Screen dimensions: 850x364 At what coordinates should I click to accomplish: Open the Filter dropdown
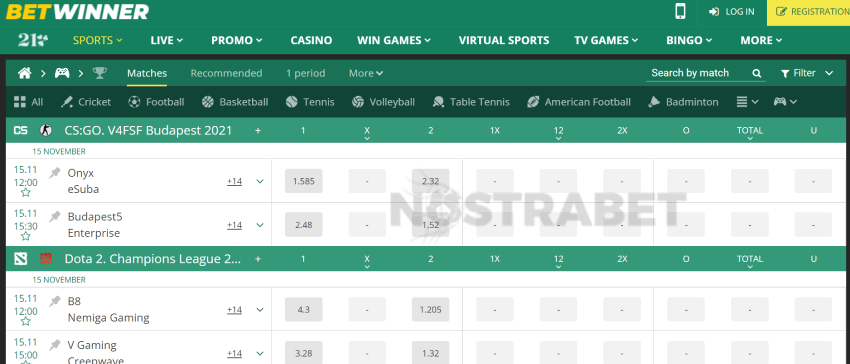[x=807, y=73]
